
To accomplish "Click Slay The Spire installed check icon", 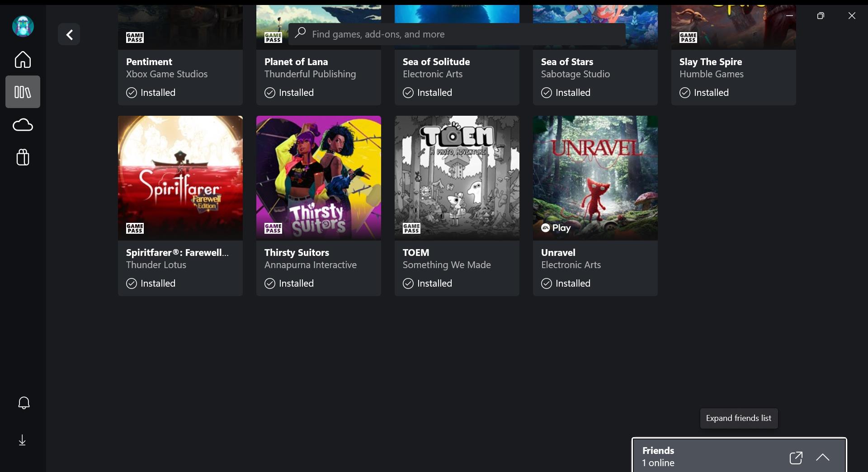I will pyautogui.click(x=685, y=93).
